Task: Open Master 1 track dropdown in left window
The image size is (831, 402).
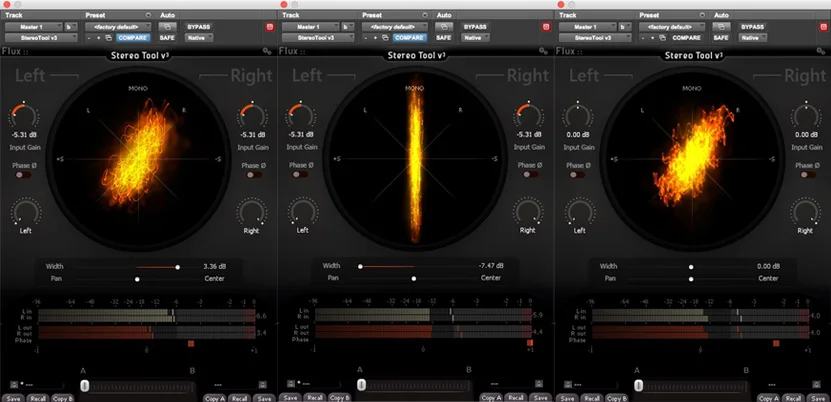Action: click(x=34, y=26)
